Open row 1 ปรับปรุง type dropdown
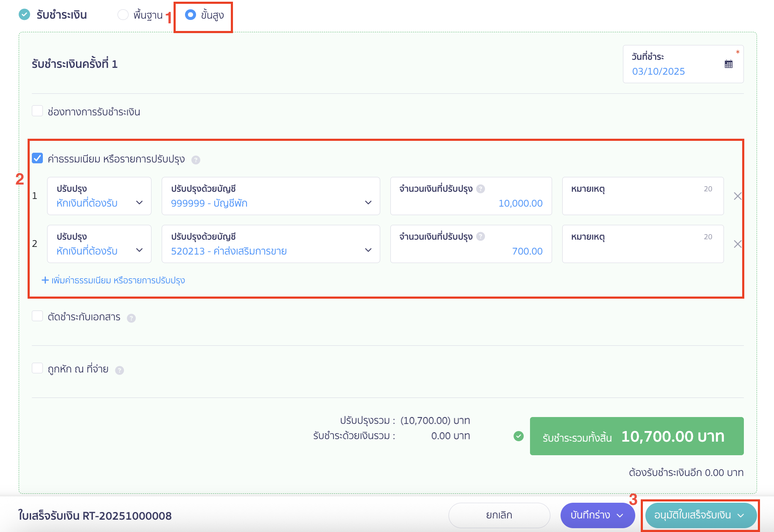This screenshot has width=774, height=532. [x=99, y=196]
